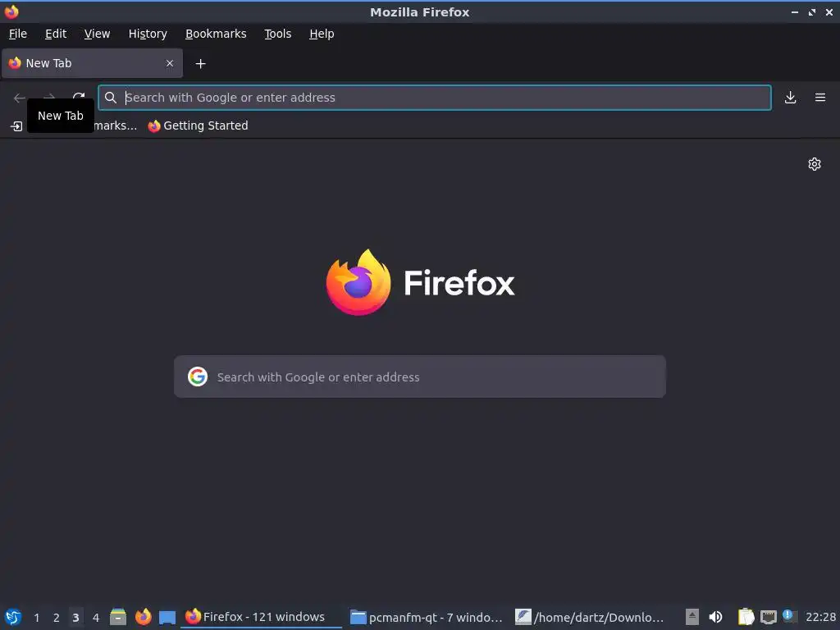Switch to workspace 3
The width and height of the screenshot is (840, 630).
click(76, 618)
